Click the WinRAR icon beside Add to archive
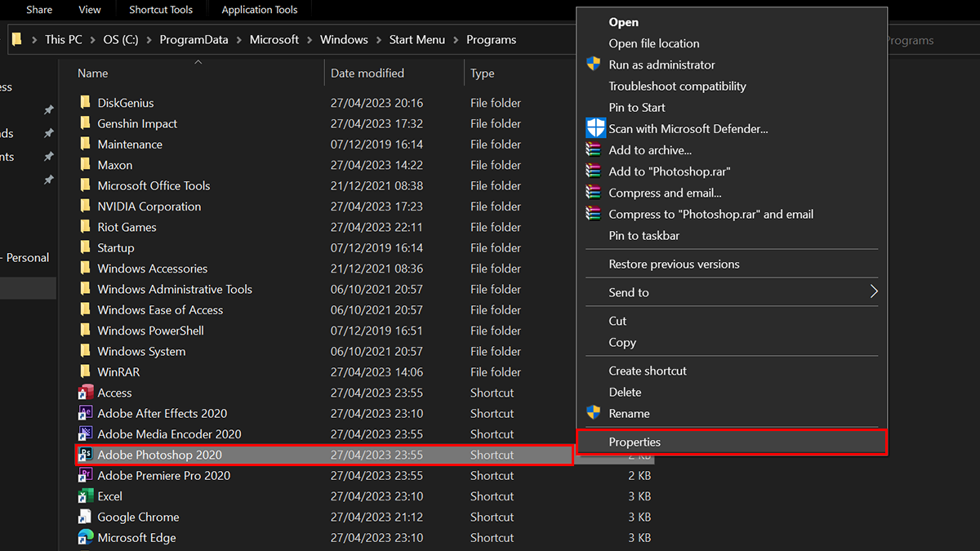980x551 pixels. tap(594, 150)
